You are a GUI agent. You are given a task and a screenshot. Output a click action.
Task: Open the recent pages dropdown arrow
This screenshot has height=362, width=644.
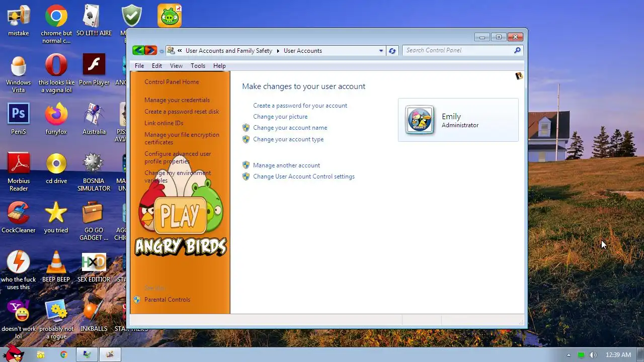click(162, 51)
